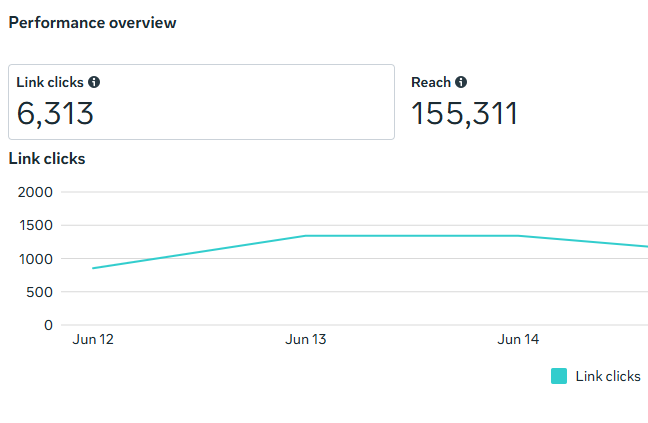This screenshot has width=648, height=423.
Task: Click the 1500 y-axis label
Action: tap(36, 226)
